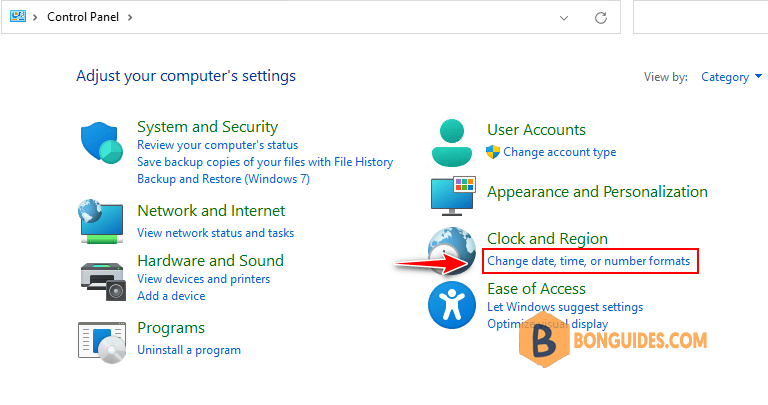Open the System and Security shield icon
768x405 pixels.
pos(101,143)
